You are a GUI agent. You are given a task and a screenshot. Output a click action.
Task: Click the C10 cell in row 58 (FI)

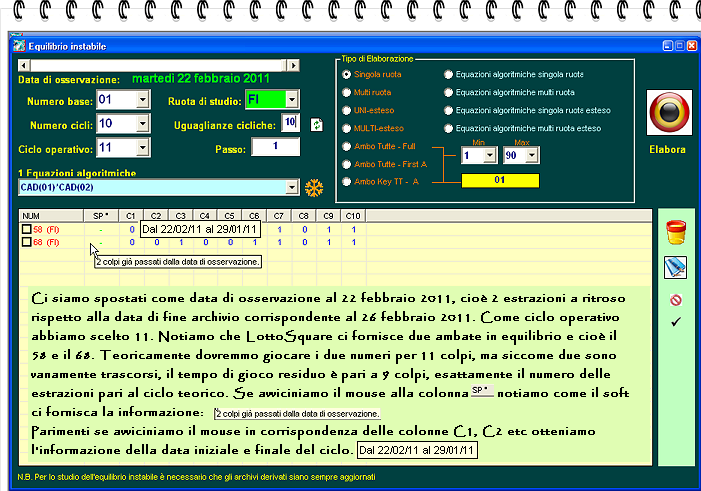(354, 230)
